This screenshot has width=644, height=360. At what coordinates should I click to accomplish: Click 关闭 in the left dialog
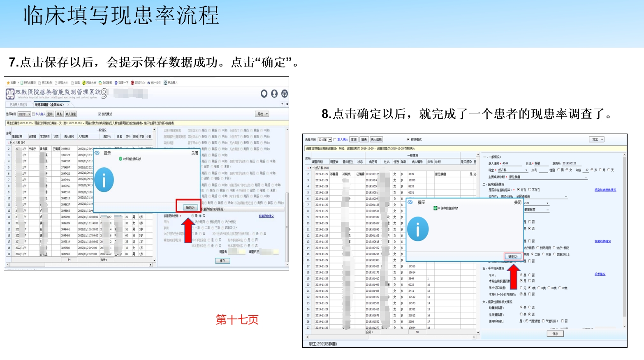click(x=195, y=153)
